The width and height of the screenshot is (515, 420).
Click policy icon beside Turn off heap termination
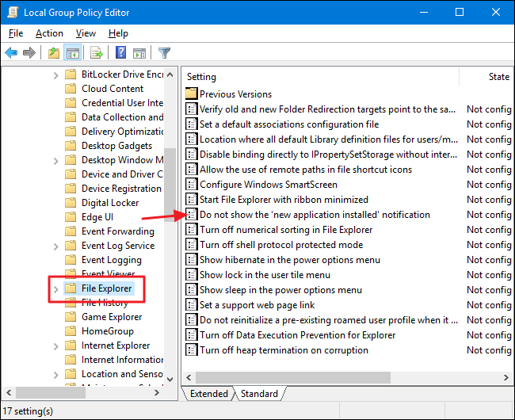coord(192,350)
